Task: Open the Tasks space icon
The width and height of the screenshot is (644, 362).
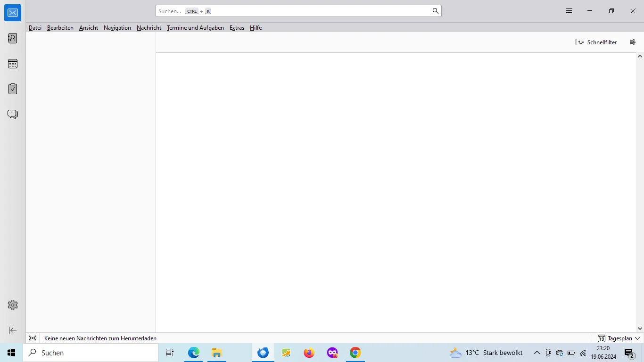Action: [13, 89]
